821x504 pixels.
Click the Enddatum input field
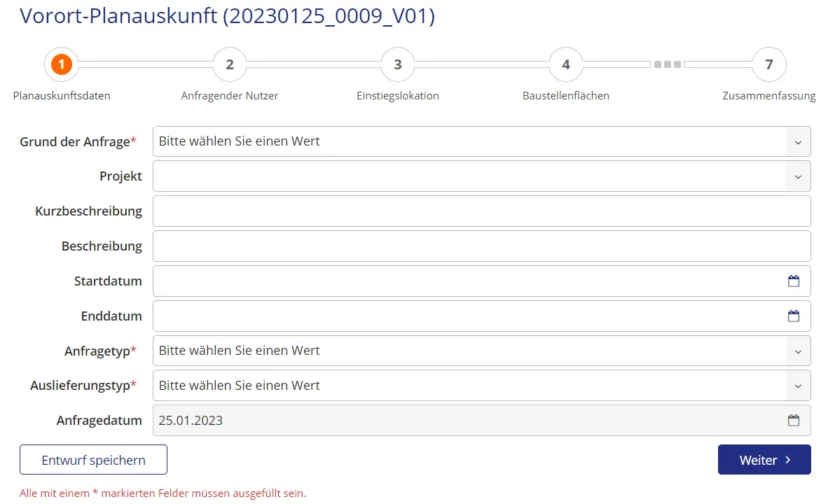pos(420,316)
